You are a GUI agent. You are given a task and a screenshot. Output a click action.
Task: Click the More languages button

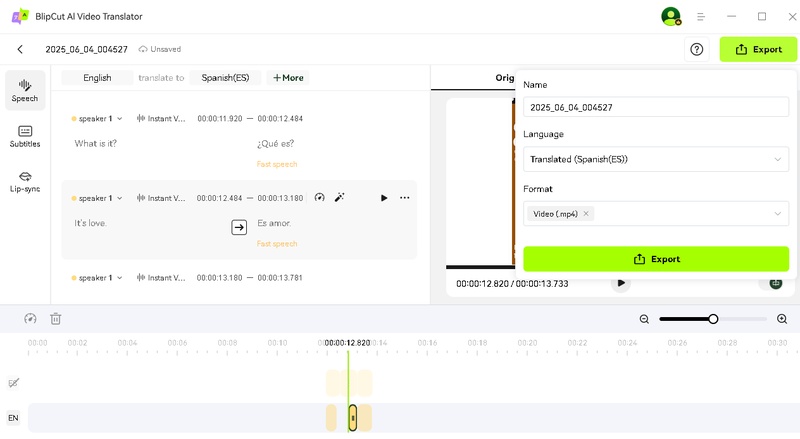click(288, 77)
